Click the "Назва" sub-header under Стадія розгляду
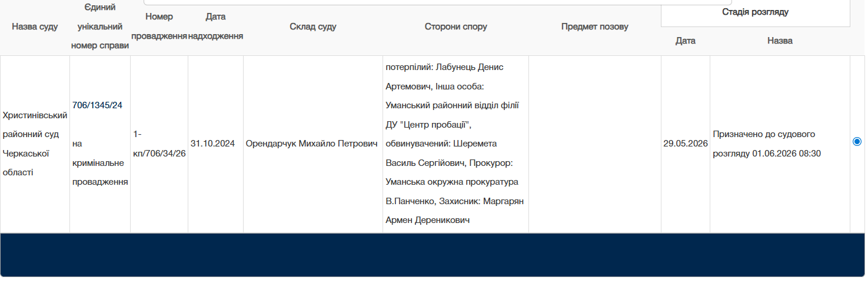 [780, 41]
